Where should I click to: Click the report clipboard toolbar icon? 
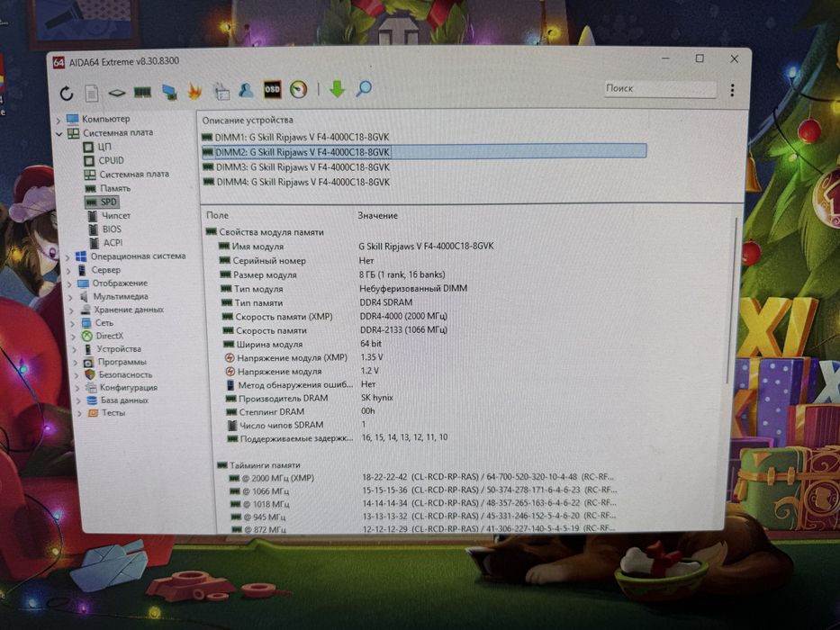[221, 91]
